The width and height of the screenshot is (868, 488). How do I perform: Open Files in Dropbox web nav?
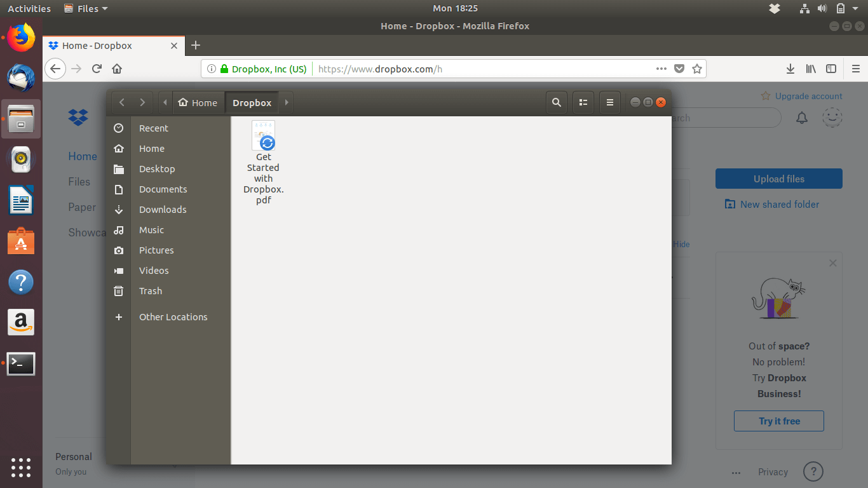(x=79, y=182)
